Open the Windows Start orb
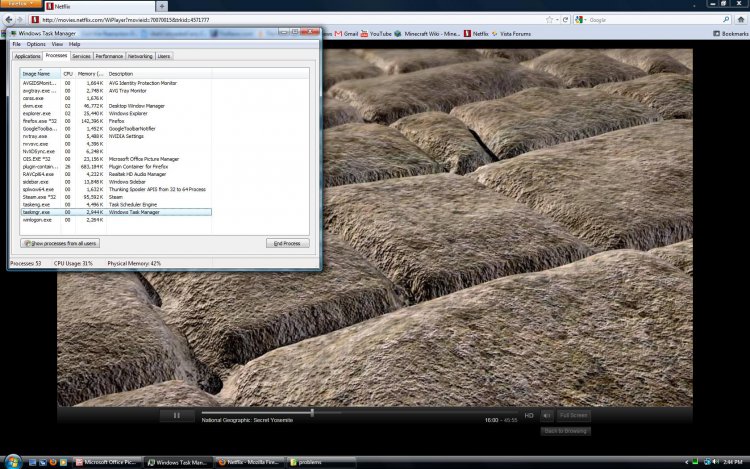This screenshot has height=469, width=750. point(12,462)
